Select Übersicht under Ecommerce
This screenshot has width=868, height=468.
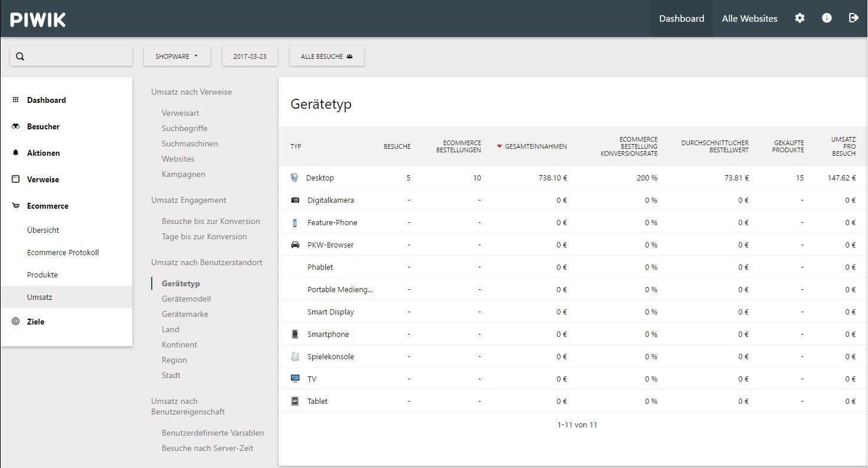[43, 230]
